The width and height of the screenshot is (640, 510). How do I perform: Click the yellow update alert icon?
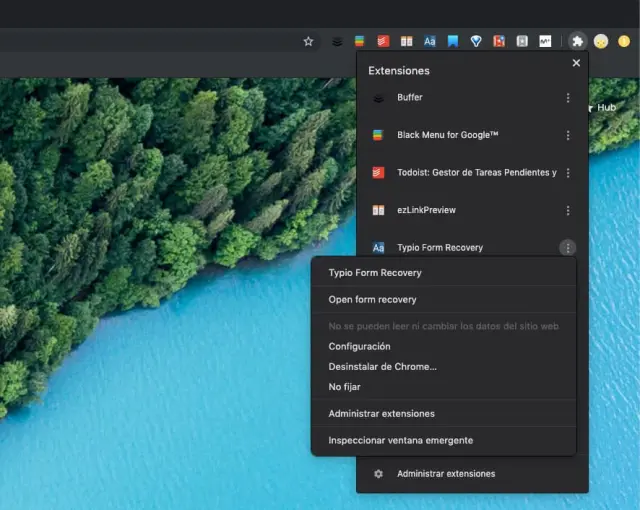(624, 41)
